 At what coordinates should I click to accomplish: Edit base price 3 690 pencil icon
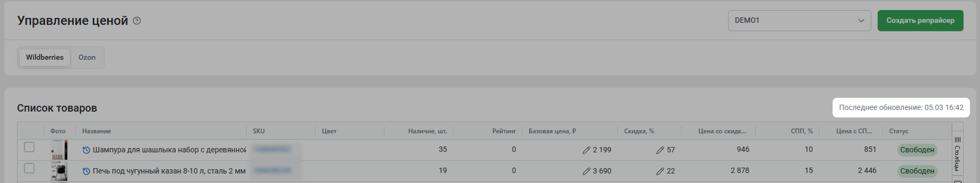click(586, 172)
